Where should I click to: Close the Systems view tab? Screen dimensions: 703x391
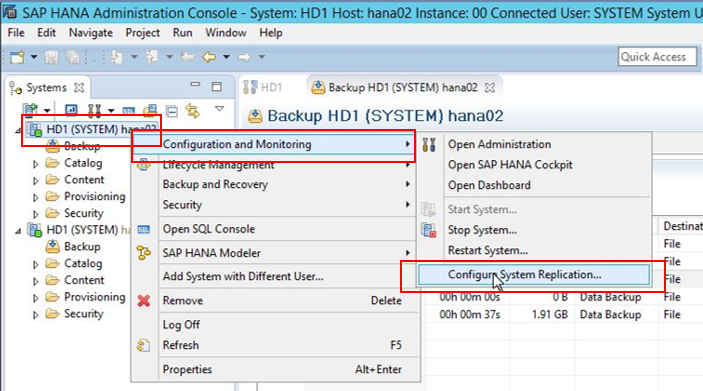tap(79, 87)
